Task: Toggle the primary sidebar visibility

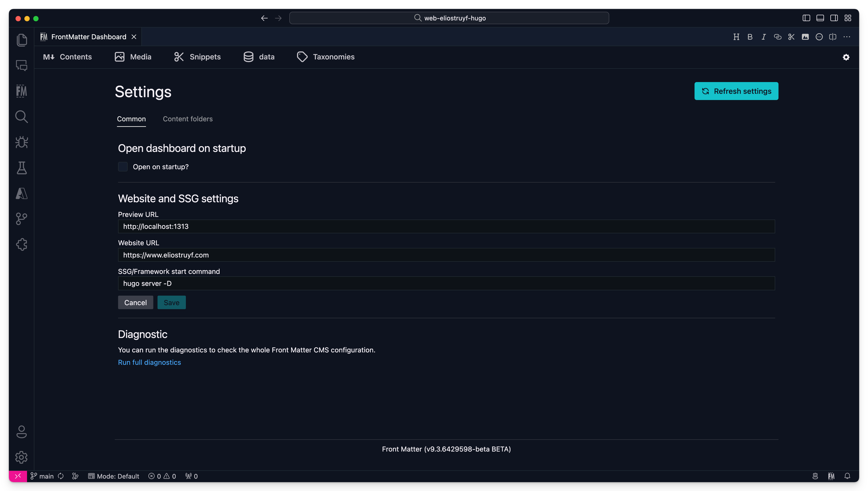Action: coord(806,18)
